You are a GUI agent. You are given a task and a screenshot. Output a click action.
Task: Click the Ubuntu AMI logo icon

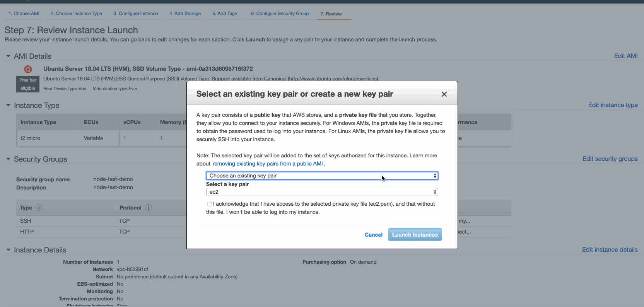click(x=27, y=69)
